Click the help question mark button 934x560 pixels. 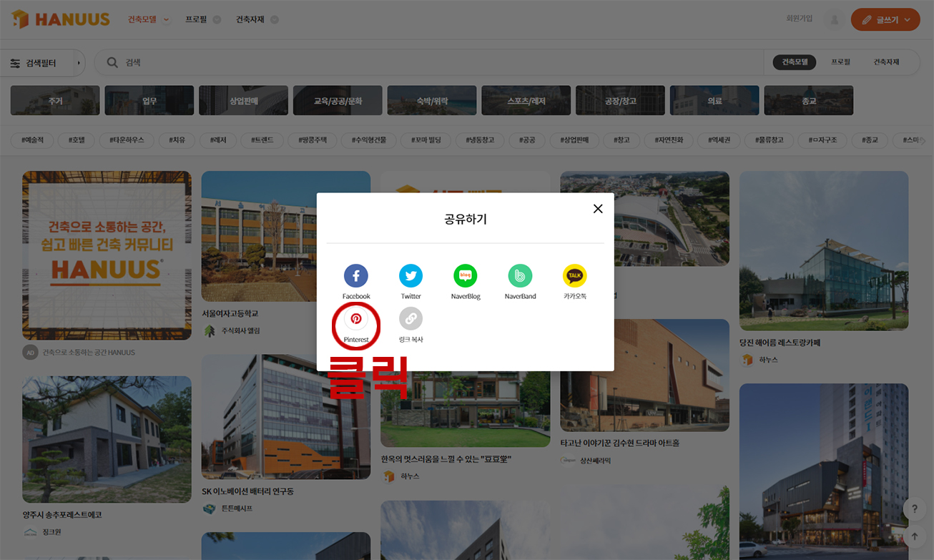pyautogui.click(x=914, y=509)
